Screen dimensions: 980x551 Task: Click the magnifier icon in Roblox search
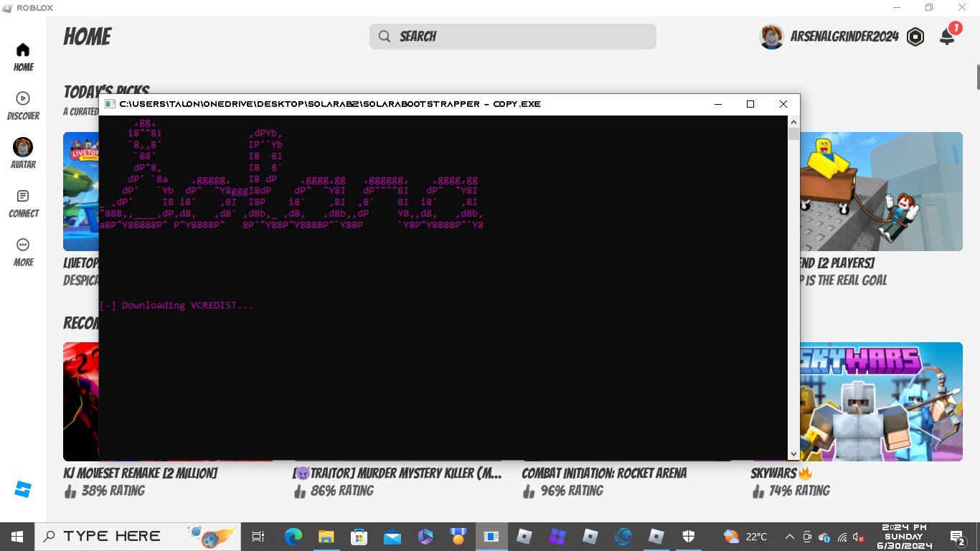click(x=385, y=37)
